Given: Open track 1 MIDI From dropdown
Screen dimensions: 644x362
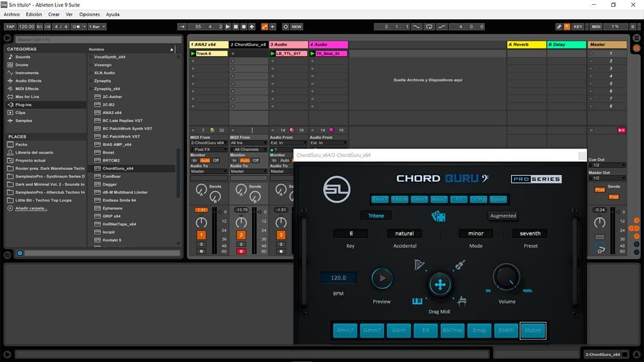Looking at the screenshot, I should point(209,143).
